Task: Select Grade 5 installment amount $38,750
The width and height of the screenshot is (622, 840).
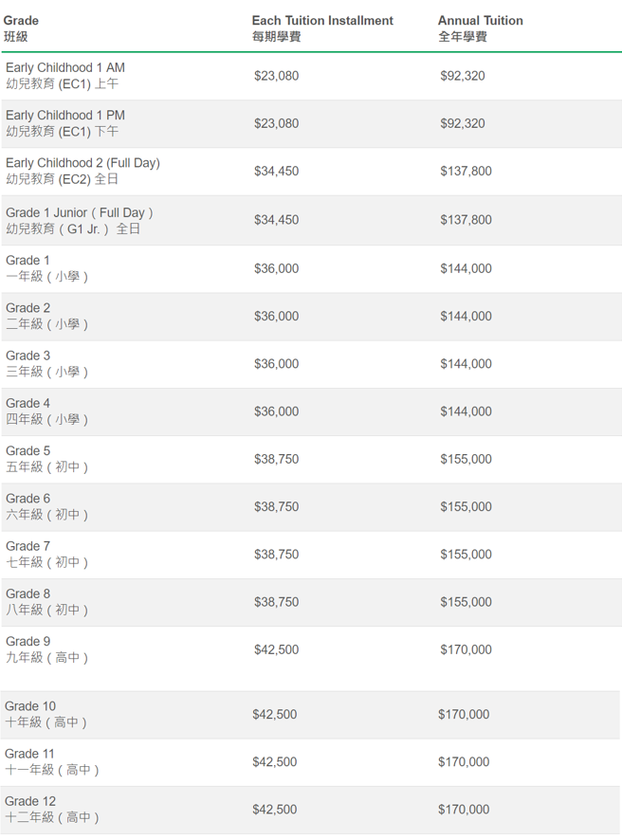Action: [x=277, y=459]
